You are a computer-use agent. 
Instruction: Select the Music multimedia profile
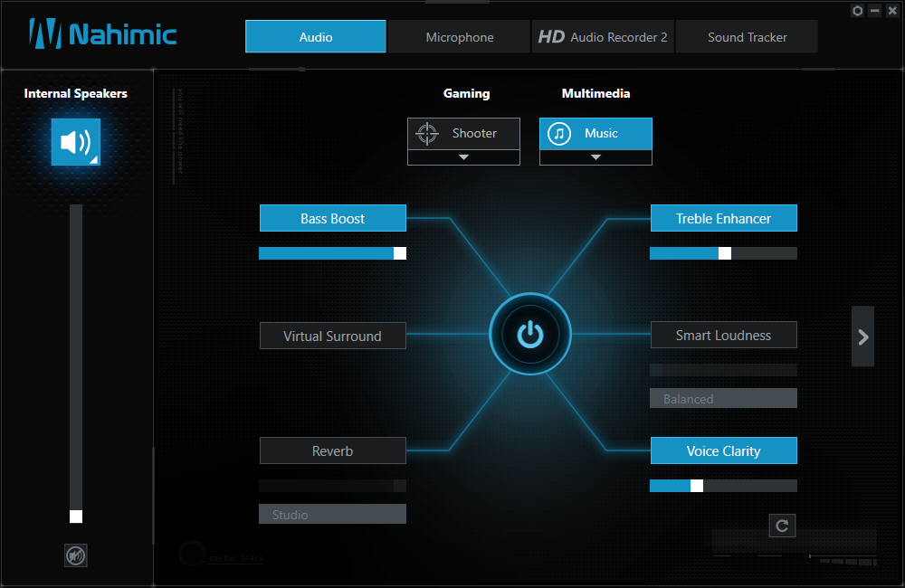click(595, 133)
